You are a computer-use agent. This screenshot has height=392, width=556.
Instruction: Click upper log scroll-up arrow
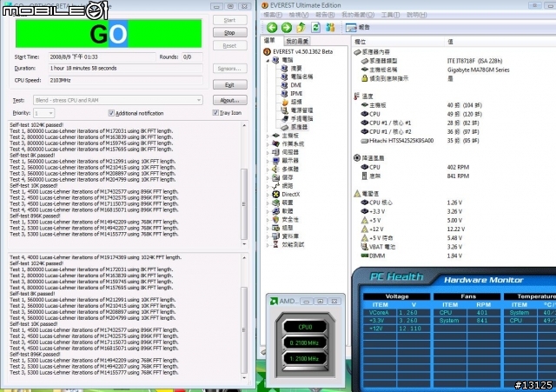pyautogui.click(x=244, y=125)
